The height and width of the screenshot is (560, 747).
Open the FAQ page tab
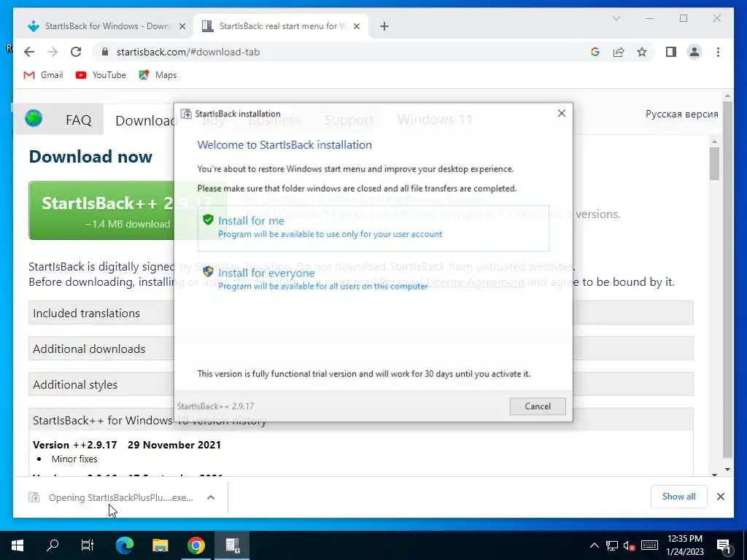(78, 120)
